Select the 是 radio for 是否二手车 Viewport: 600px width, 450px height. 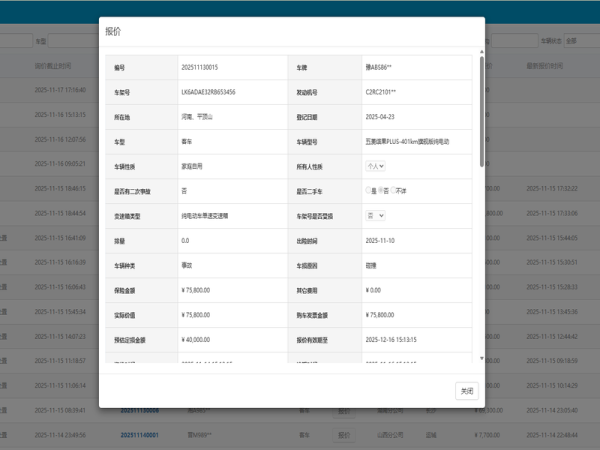click(x=369, y=190)
